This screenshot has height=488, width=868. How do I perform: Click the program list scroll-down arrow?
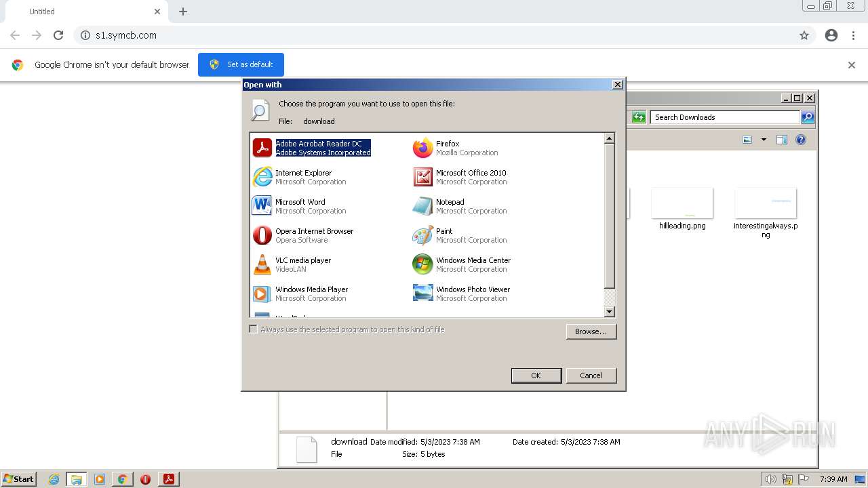coord(609,312)
